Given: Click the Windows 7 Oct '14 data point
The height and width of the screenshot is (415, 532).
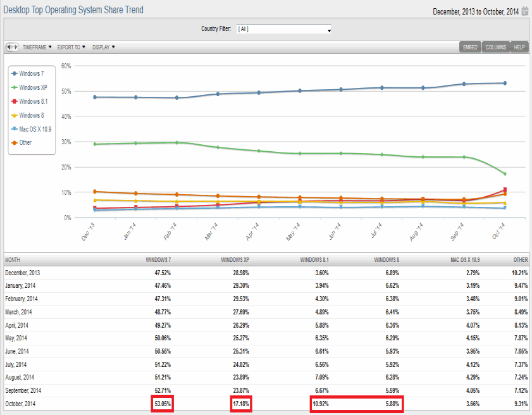Looking at the screenshot, I should (505, 83).
